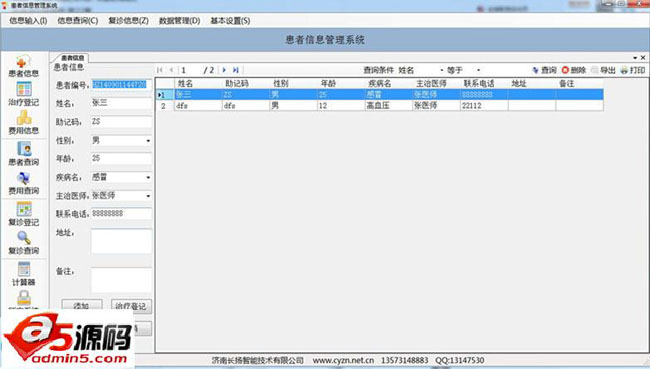Click 打印 print toolbar button
Screen dimensions: 650x369
(x=633, y=70)
